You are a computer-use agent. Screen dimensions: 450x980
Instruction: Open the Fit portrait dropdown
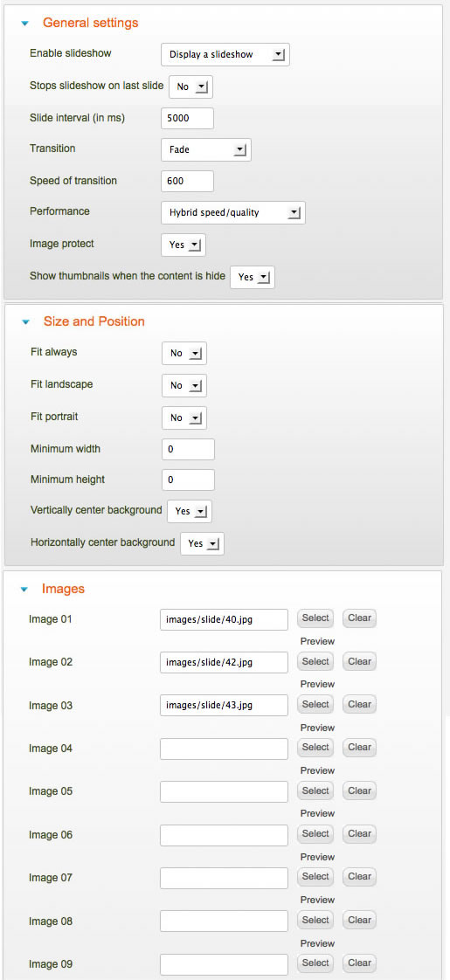tap(184, 418)
